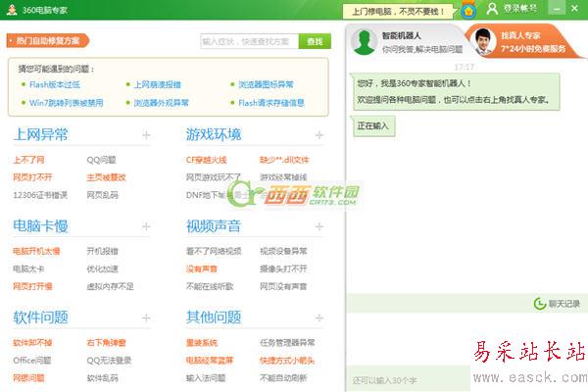588x392 pixels.
Task: Click the 360电脑专家 logo icon
Action: tap(12, 10)
